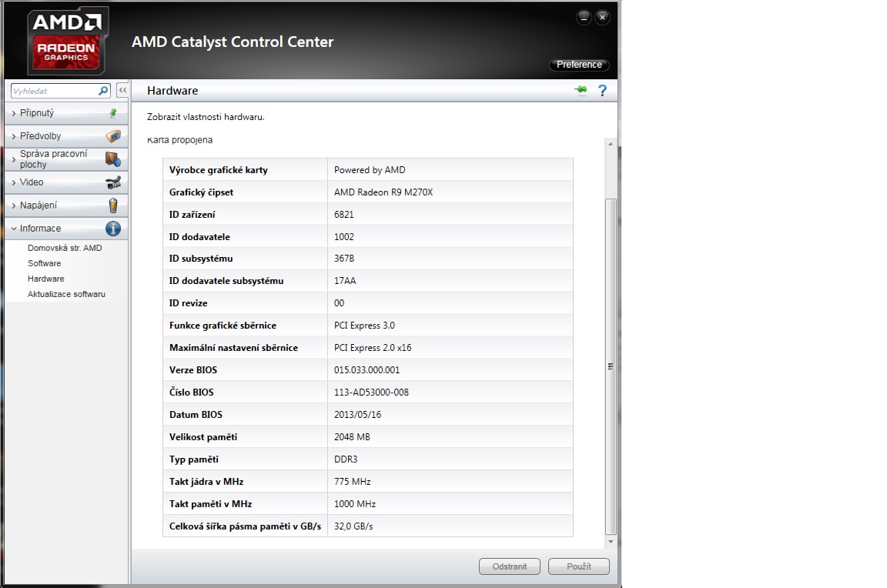Click in the Vyhledat search field

tap(55, 91)
